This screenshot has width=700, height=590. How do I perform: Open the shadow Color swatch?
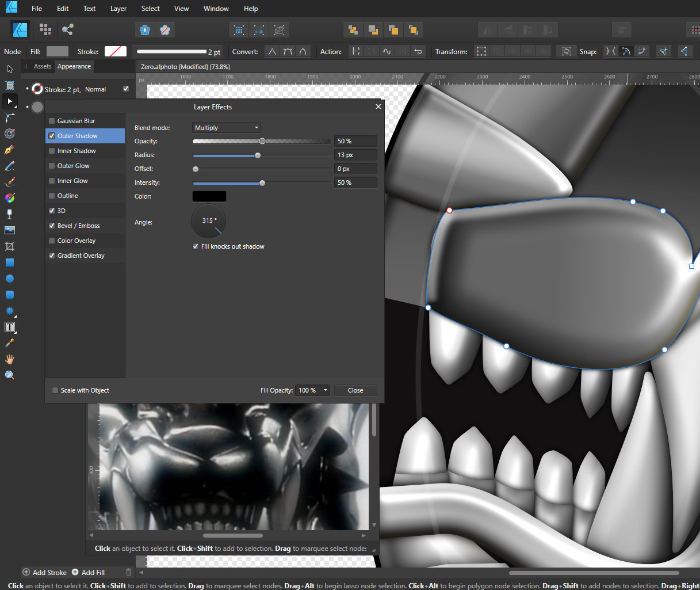pyautogui.click(x=209, y=196)
